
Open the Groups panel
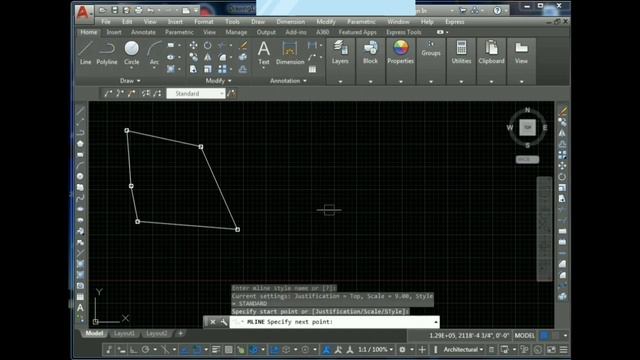431,48
